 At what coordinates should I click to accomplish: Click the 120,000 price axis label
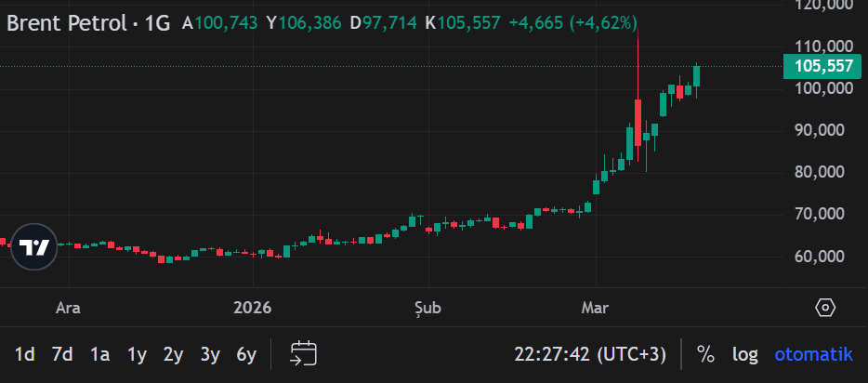pyautogui.click(x=825, y=6)
